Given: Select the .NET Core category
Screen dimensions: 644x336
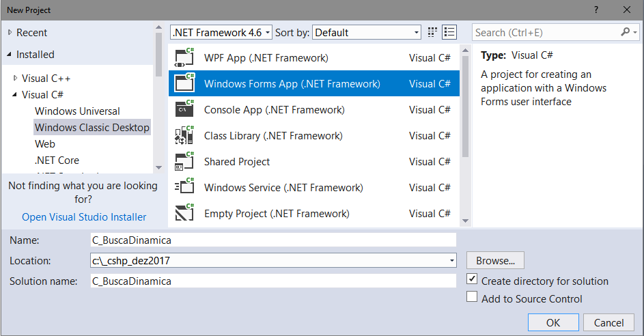Looking at the screenshot, I should pyautogui.click(x=57, y=160).
